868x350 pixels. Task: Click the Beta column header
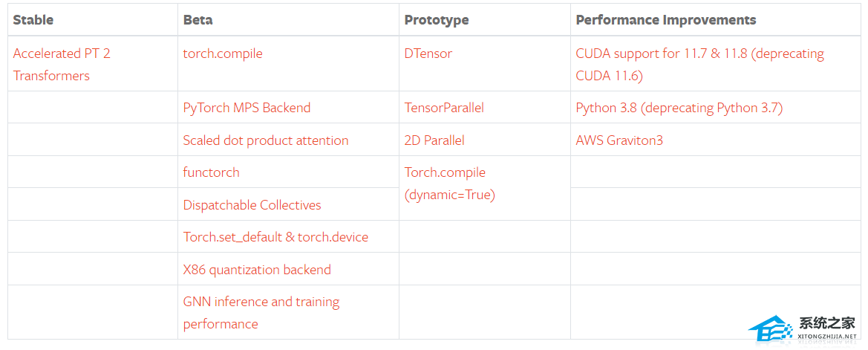[198, 20]
